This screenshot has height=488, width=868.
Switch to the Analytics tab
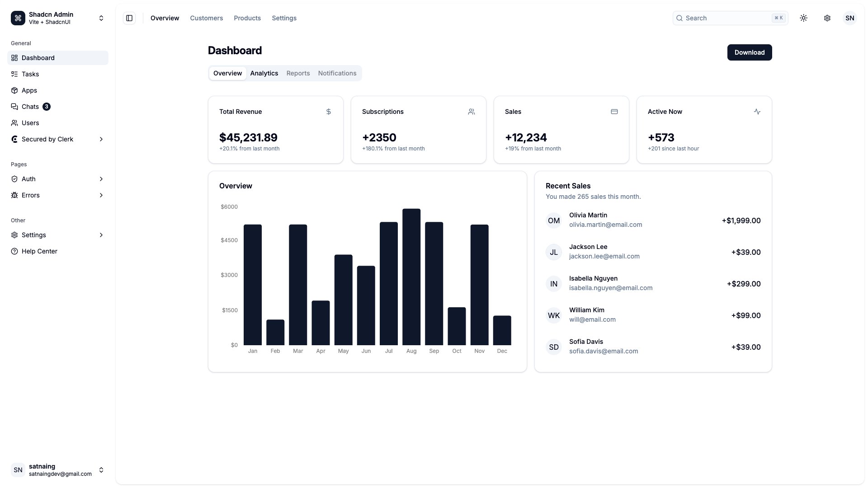[264, 73]
